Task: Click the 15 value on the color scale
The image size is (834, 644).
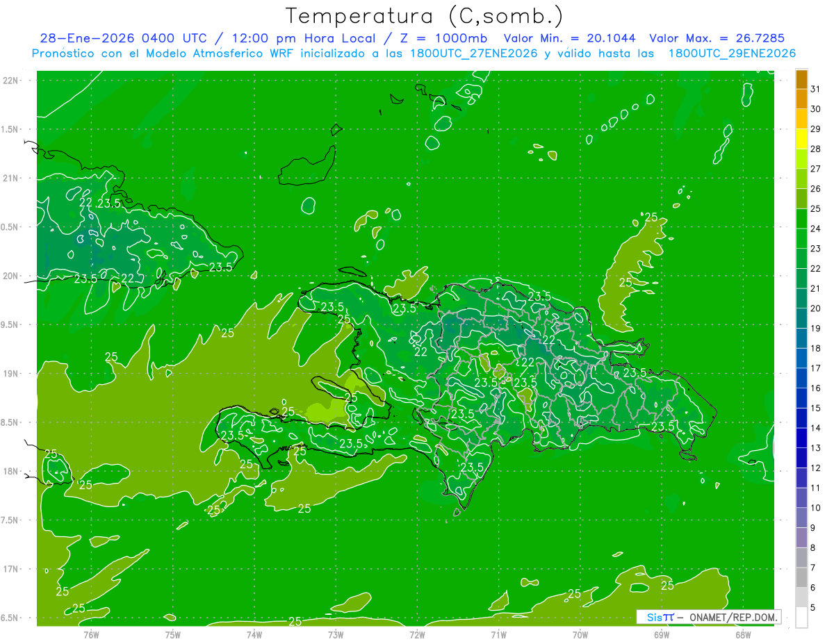Action: pyautogui.click(x=816, y=408)
